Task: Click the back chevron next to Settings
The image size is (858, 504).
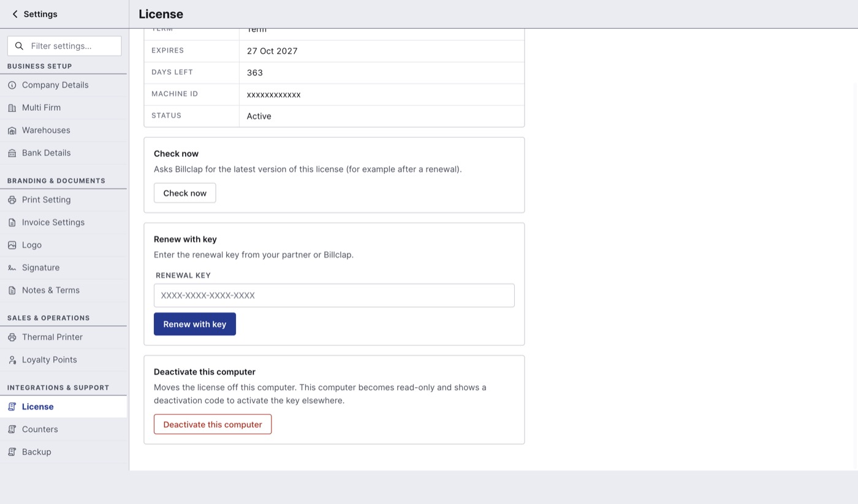Action: tap(15, 14)
